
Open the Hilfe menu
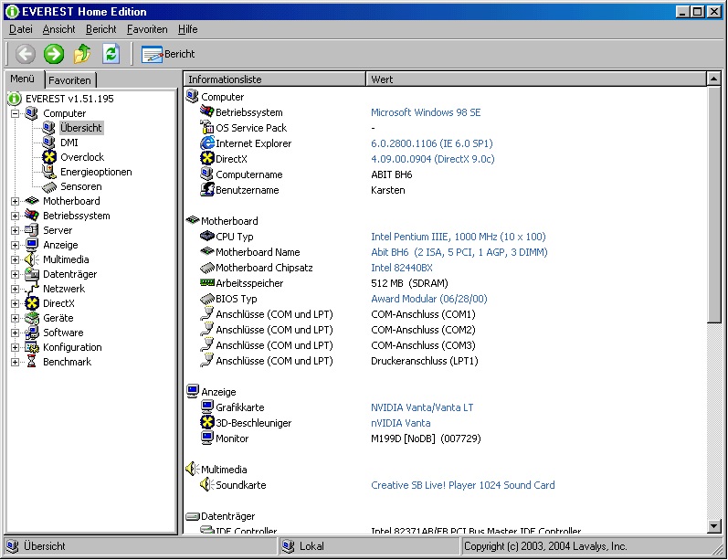coord(187,29)
